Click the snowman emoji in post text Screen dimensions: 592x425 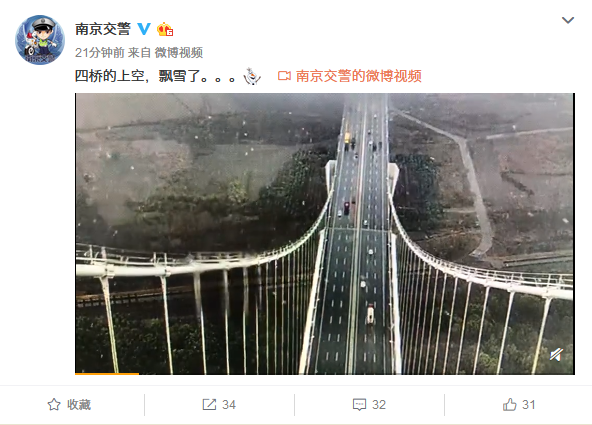click(x=252, y=76)
